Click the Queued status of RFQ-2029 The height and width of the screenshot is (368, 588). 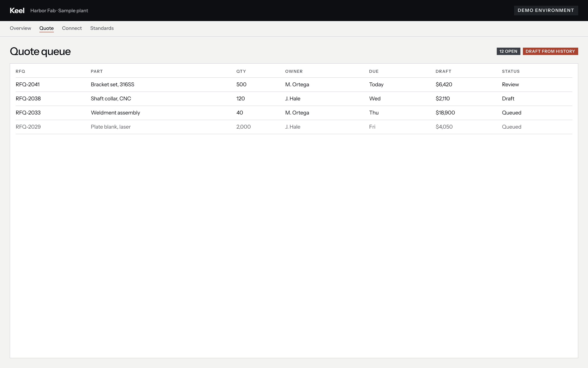(511, 127)
